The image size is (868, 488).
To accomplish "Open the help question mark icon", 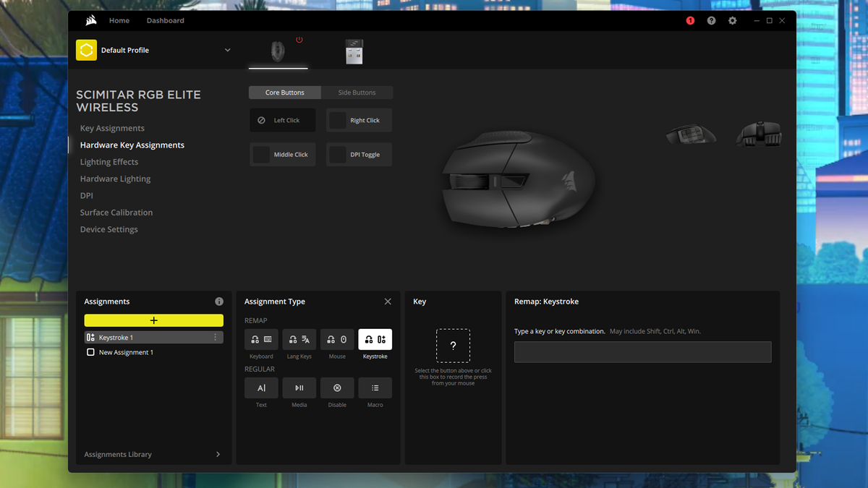I will pos(711,21).
